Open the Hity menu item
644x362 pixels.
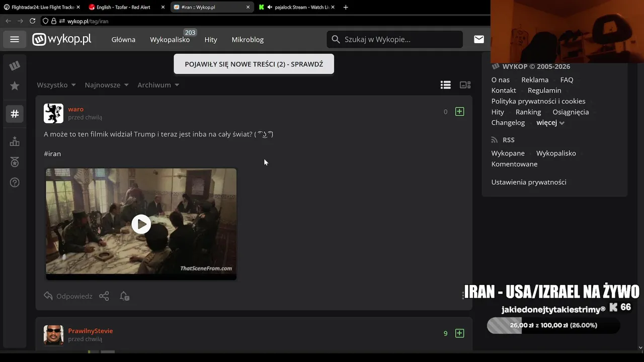tap(211, 39)
